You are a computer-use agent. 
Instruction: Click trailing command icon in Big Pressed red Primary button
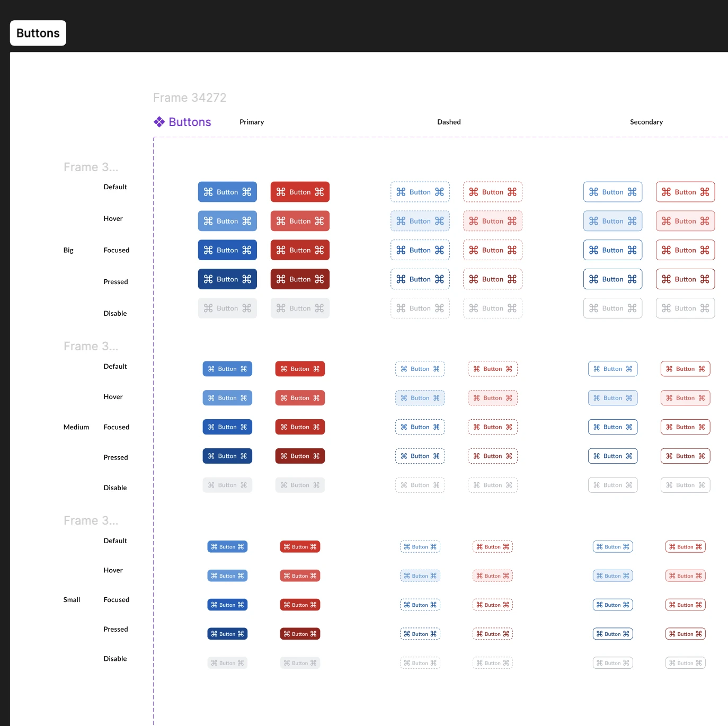(x=319, y=279)
